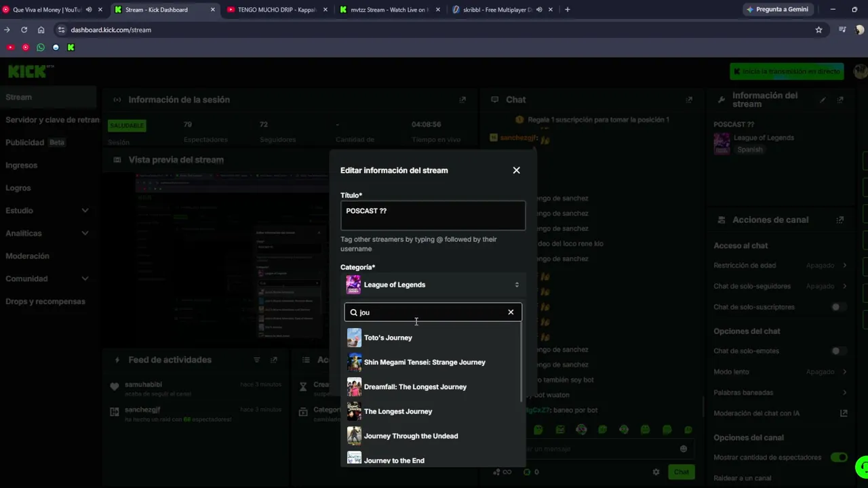Screen dimensions: 868x488
Task: Expand the Comunidad sidebar section
Action: [x=47, y=279]
